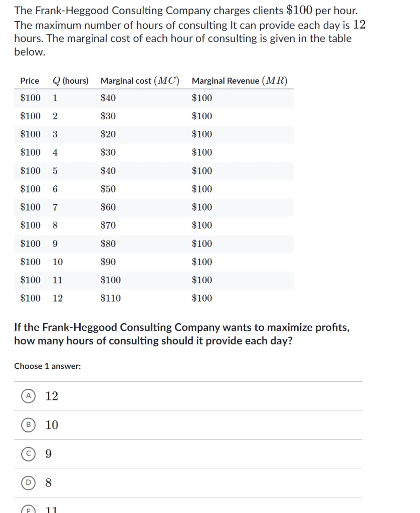Click the Marginal Revenue (MR) header

coord(239,81)
